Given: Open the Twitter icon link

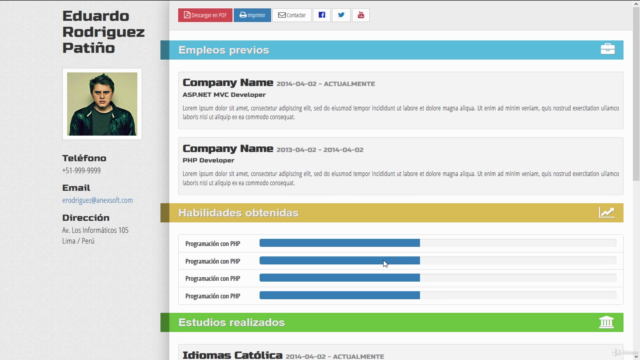Looking at the screenshot, I should (341, 15).
